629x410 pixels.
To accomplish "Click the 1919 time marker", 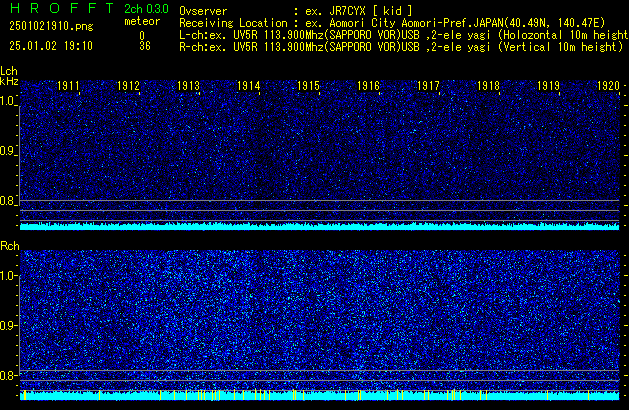I will point(548,86).
